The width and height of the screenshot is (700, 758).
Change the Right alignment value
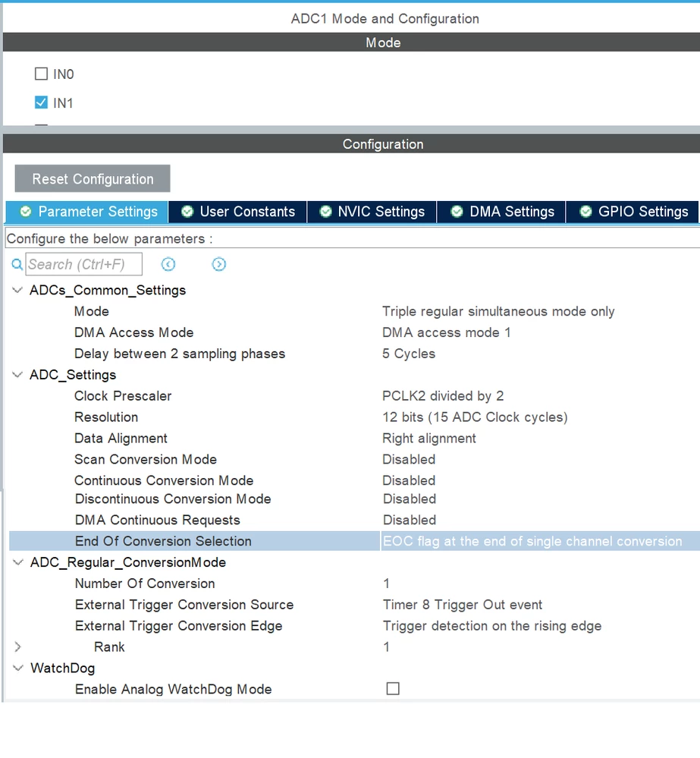[429, 439]
